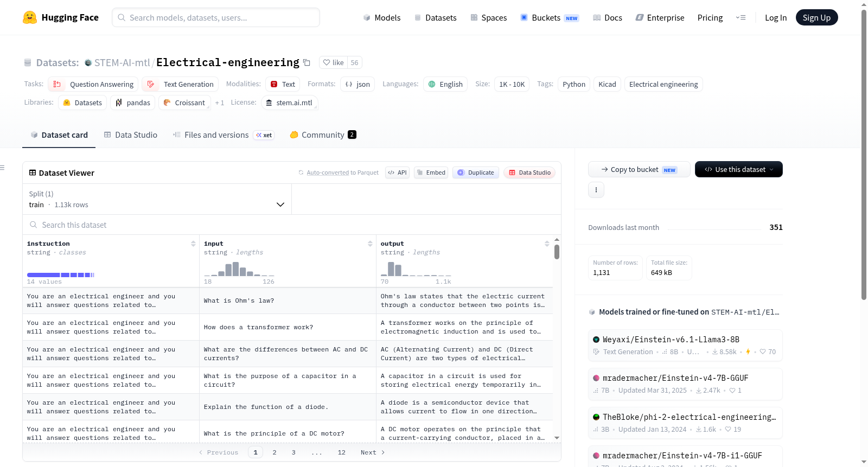Image resolution: width=868 pixels, height=467 pixels.
Task: Open the navigation overflow menu icon
Action: pos(741,17)
